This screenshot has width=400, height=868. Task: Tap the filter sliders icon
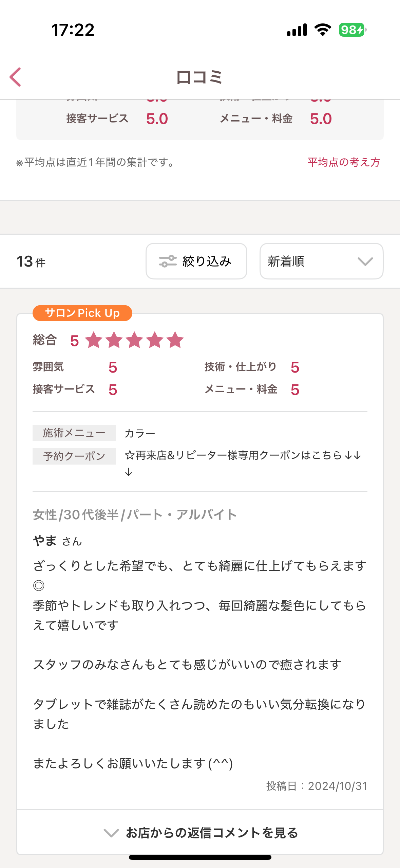pyautogui.click(x=168, y=261)
